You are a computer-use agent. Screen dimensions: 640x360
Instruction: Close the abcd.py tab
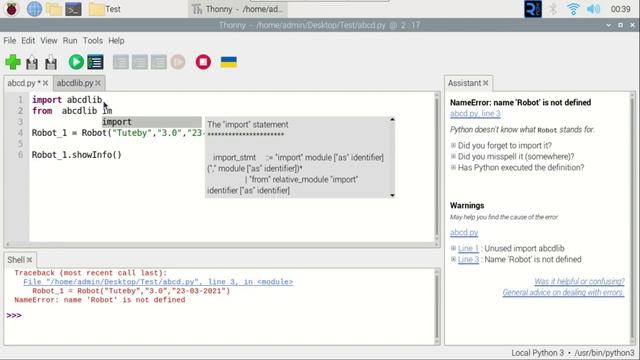[x=45, y=83]
